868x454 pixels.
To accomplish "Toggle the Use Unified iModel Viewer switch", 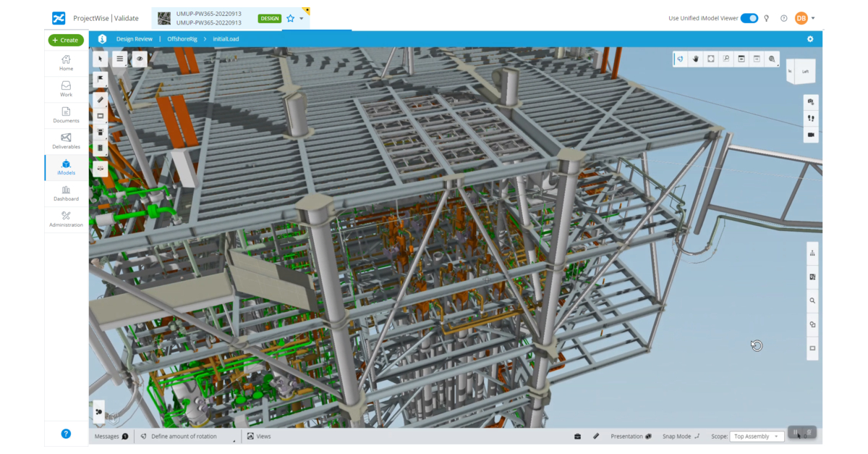I will (x=749, y=18).
